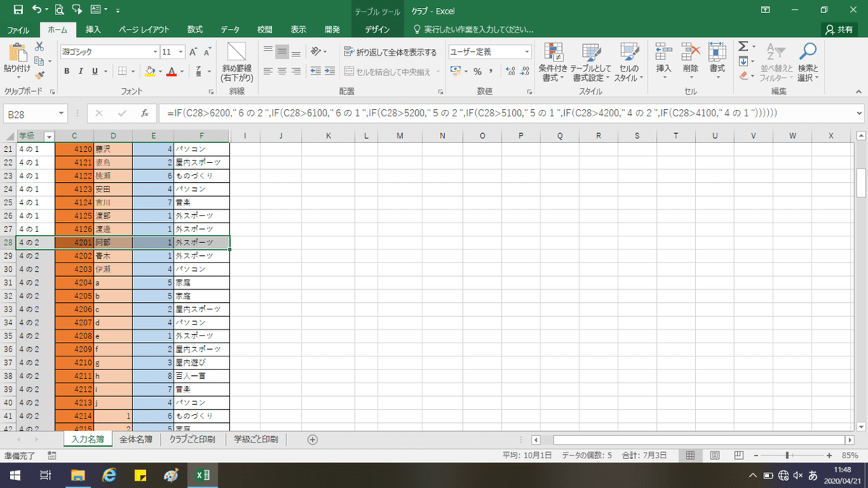Click the Save icon in quick access toolbar

18,10
